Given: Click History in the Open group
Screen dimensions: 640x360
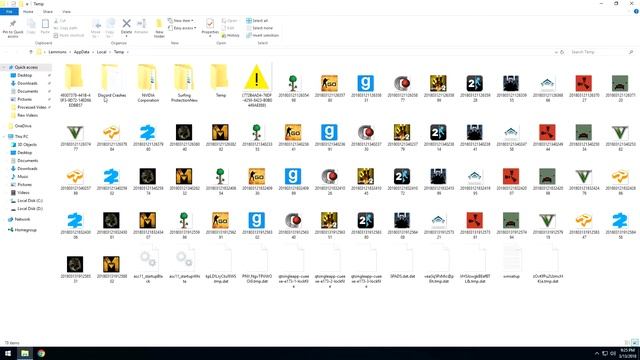Looking at the screenshot, I should [x=231, y=36].
